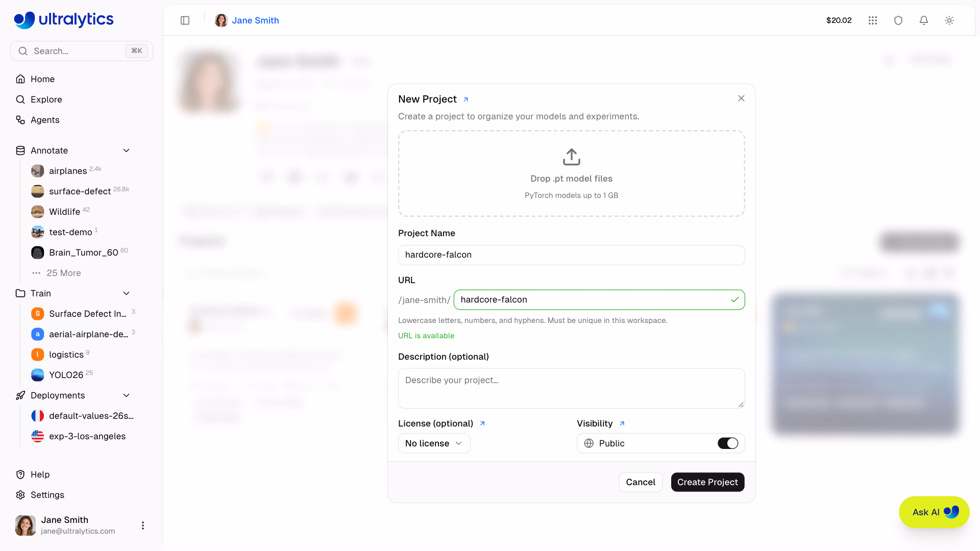980x551 pixels.
Task: Open the Ask AI assistant
Action: [934, 512]
